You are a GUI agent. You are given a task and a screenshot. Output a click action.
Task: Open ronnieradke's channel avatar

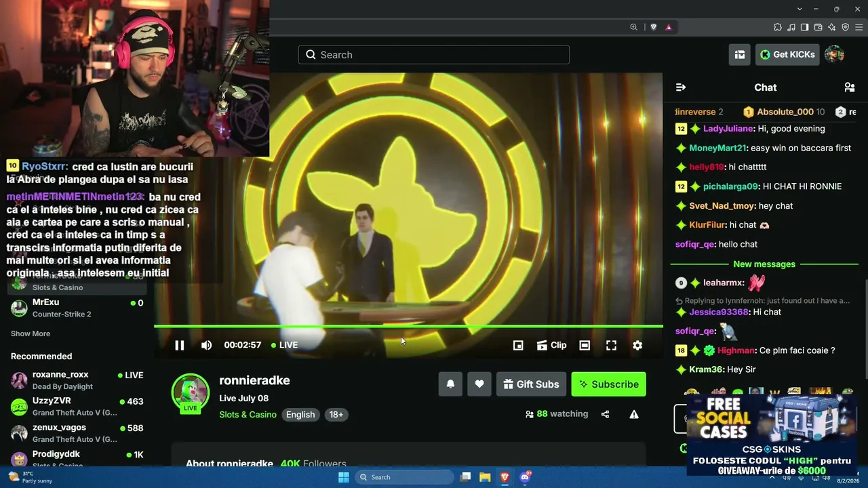tap(191, 392)
